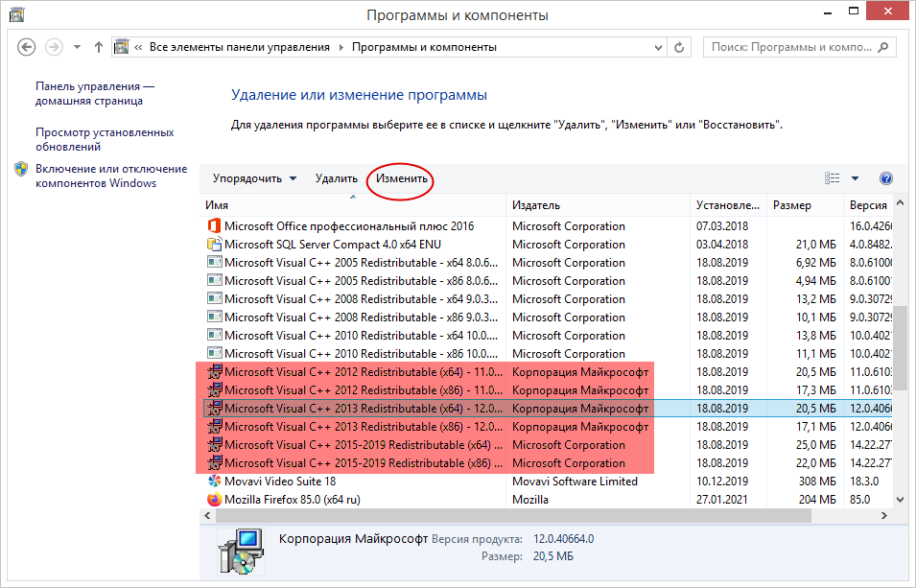
Task: Click the scroll down arrow of the list
Action: point(901,500)
